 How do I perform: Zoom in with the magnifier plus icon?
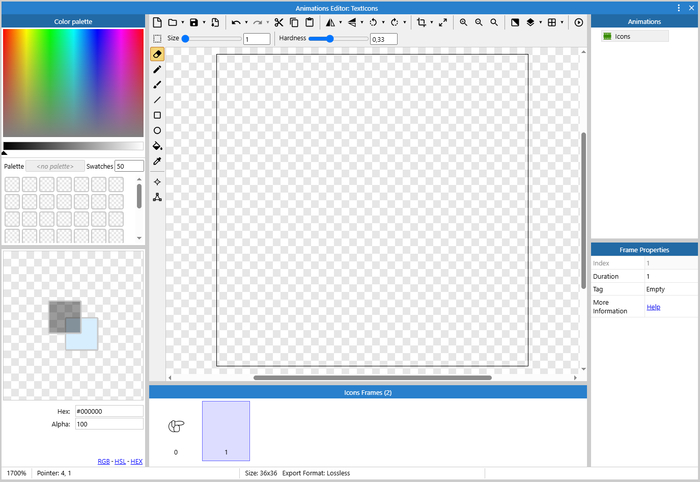pos(463,22)
